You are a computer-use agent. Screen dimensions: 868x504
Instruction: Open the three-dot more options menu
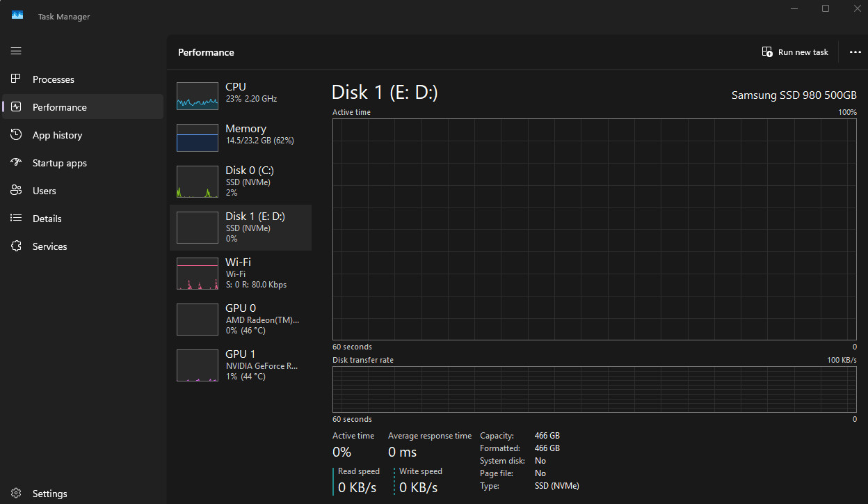(x=855, y=52)
